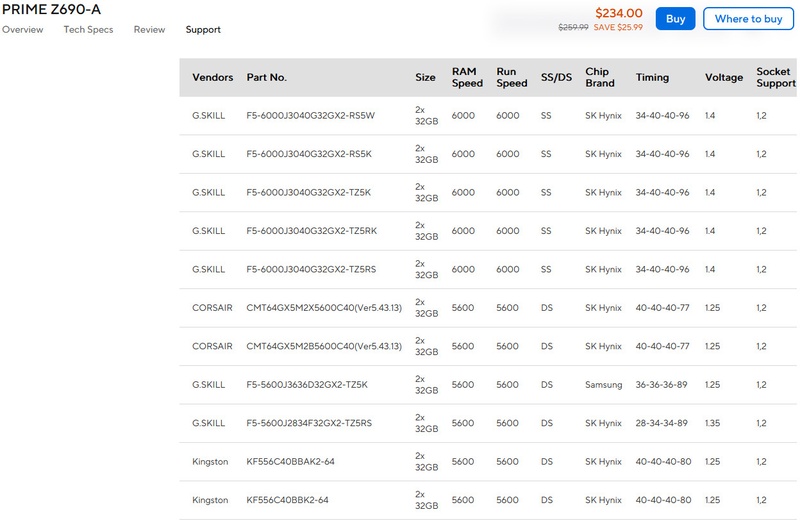Click 1.4 voltage in the TZ5RS 6000 row

point(710,269)
